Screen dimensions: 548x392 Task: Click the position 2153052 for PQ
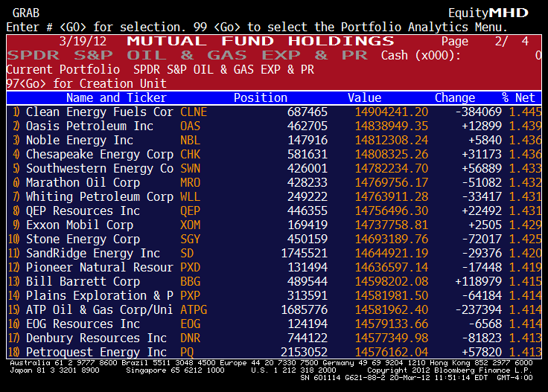point(305,352)
